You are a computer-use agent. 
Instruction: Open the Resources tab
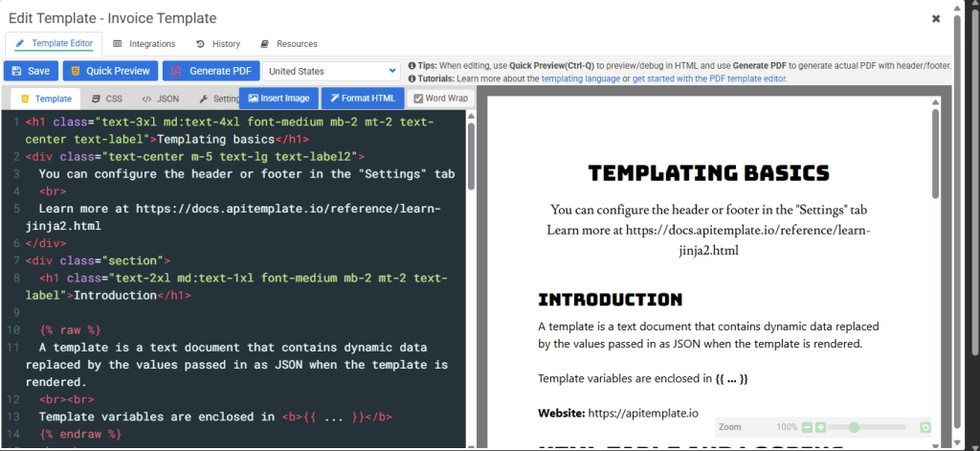[289, 44]
